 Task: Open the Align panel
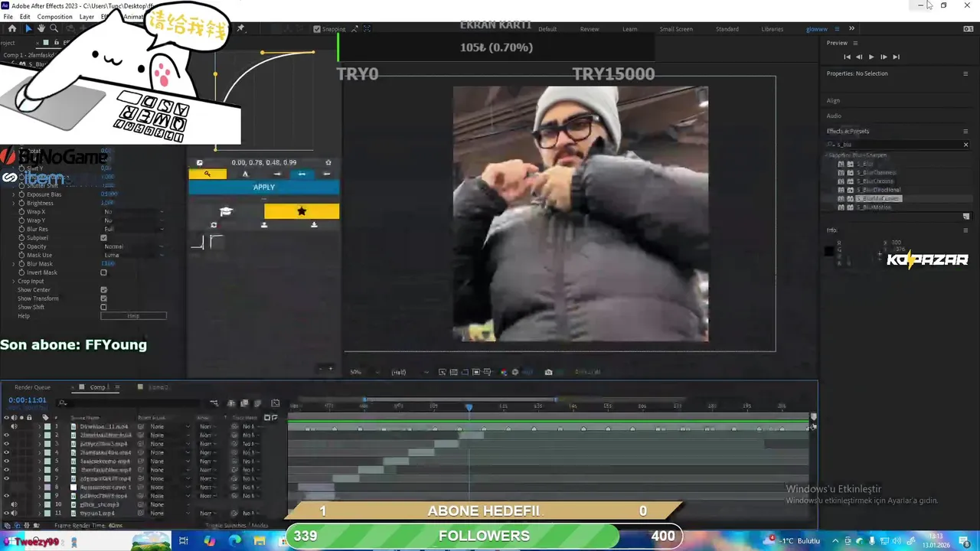click(x=833, y=100)
